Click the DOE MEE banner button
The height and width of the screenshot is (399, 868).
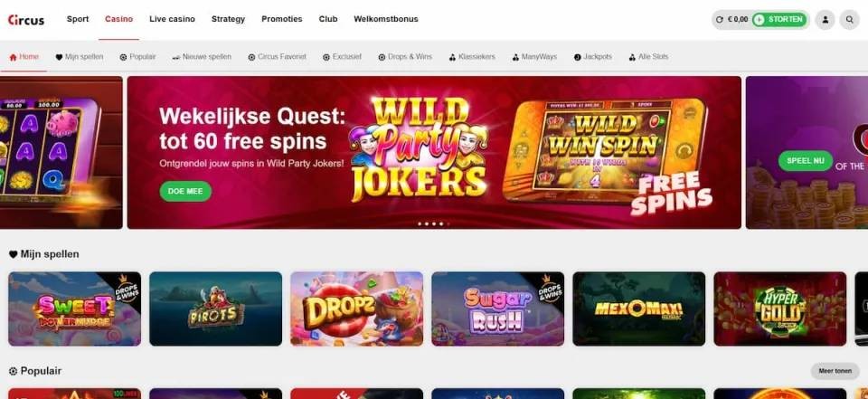(185, 191)
